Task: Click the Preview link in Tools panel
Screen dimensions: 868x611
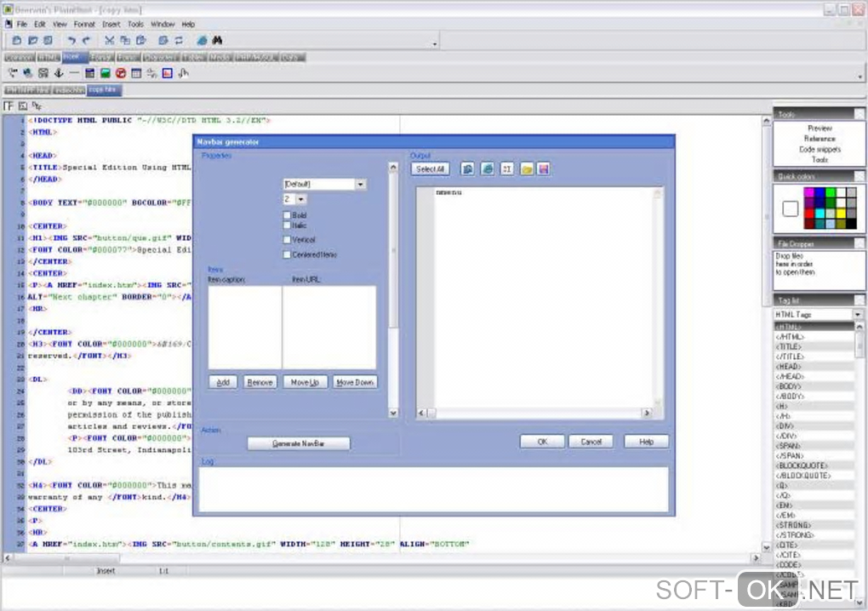Action: pos(819,128)
